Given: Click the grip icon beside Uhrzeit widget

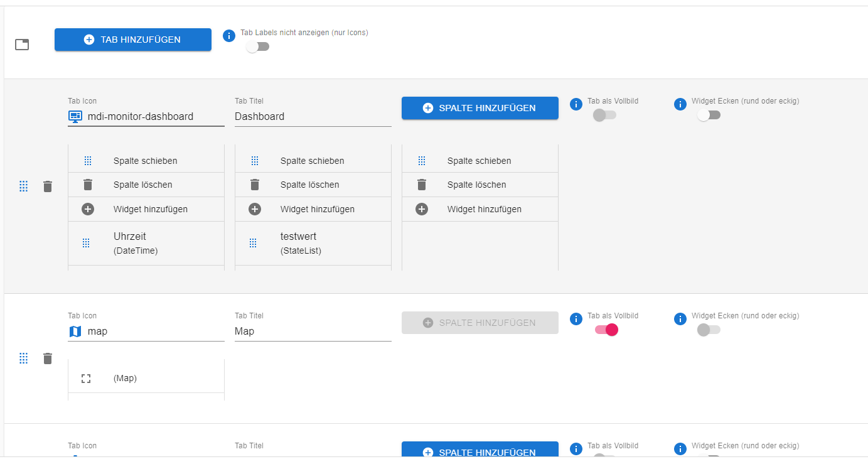Looking at the screenshot, I should tap(87, 243).
